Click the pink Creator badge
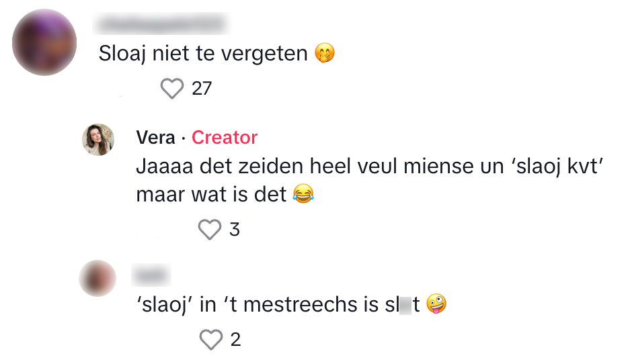This screenshot has height=364, width=628. 225,138
